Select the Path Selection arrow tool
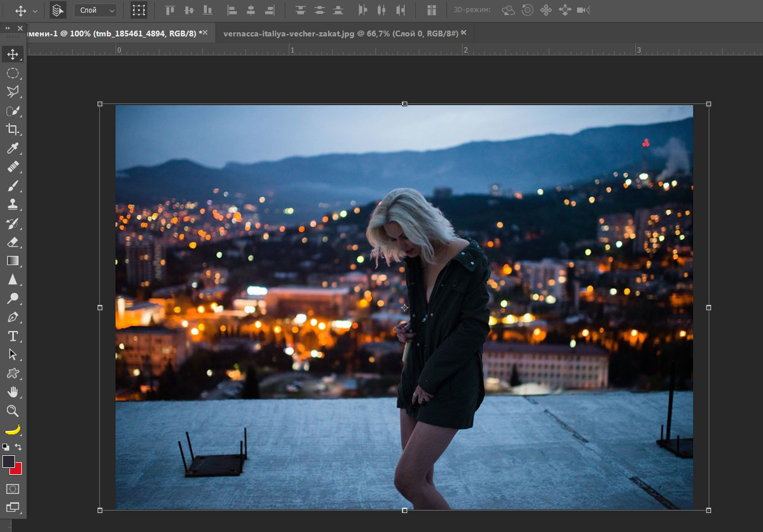 point(13,354)
